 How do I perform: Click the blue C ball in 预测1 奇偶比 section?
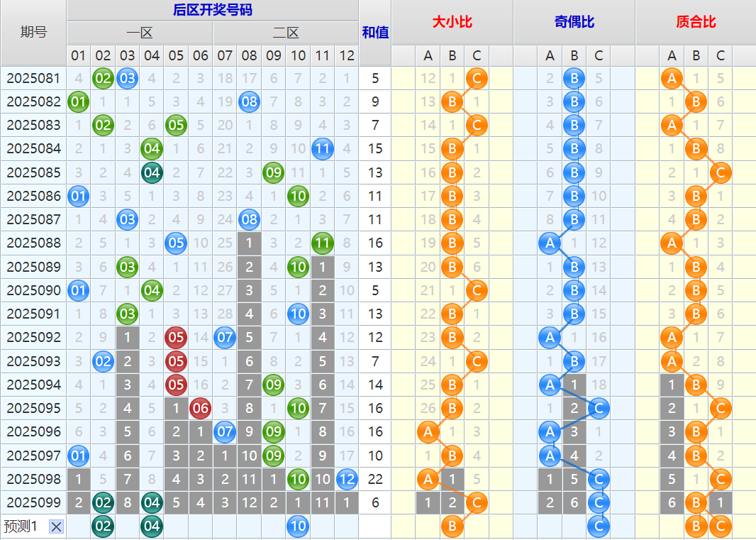click(599, 526)
